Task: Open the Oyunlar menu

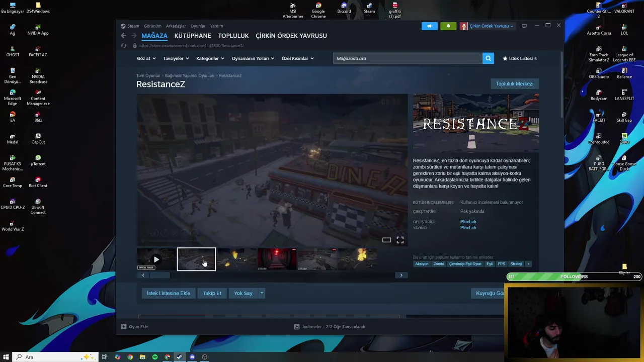Action: point(198,26)
